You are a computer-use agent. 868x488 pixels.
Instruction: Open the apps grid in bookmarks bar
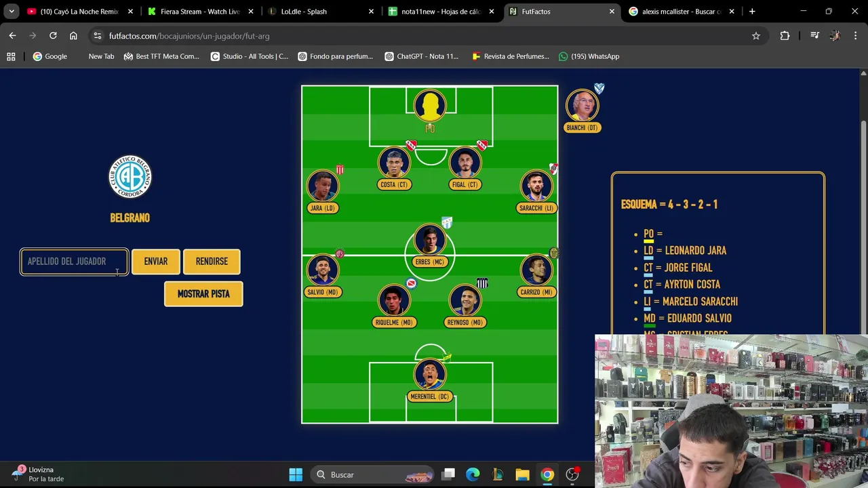pos(11,56)
